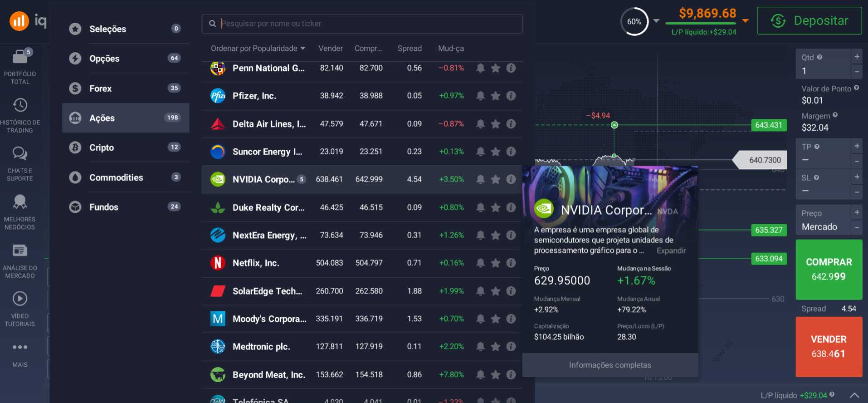
Task: Set alert bell for Beyond Meat
Action: pyautogui.click(x=481, y=374)
